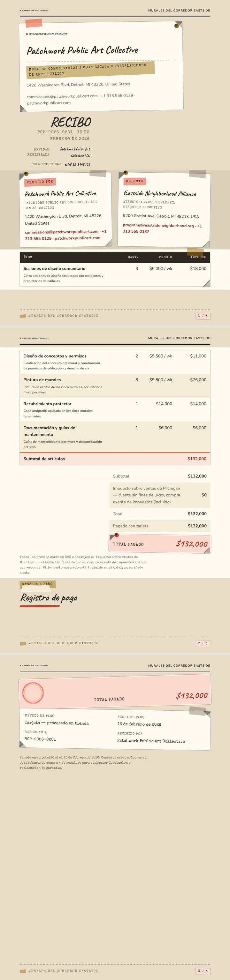Click the patchworkpublicart.com website link in the seller card
Viewport: 230px width, 980px height.
pos(78,238)
